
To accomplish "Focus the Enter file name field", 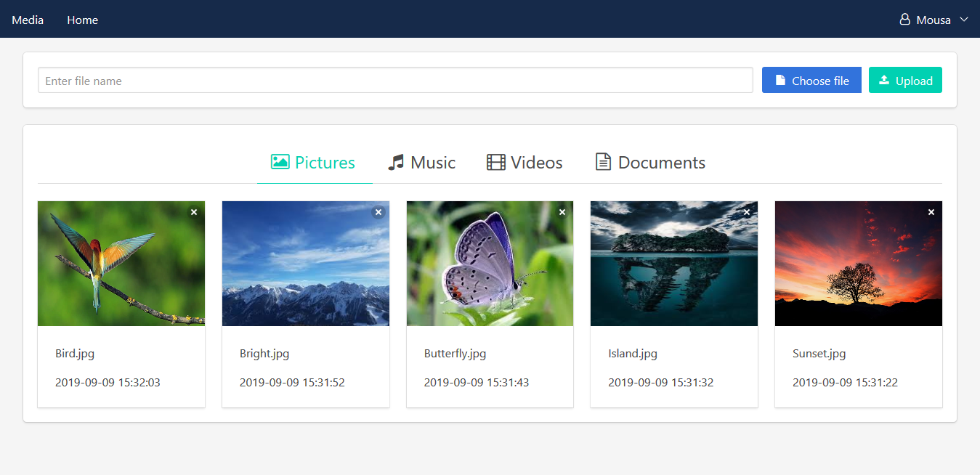I will [395, 81].
